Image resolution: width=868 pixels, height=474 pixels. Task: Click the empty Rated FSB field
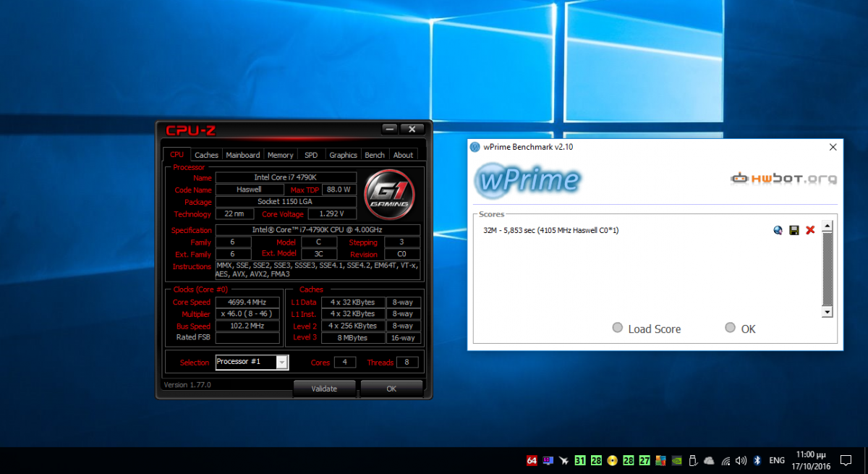pyautogui.click(x=247, y=338)
